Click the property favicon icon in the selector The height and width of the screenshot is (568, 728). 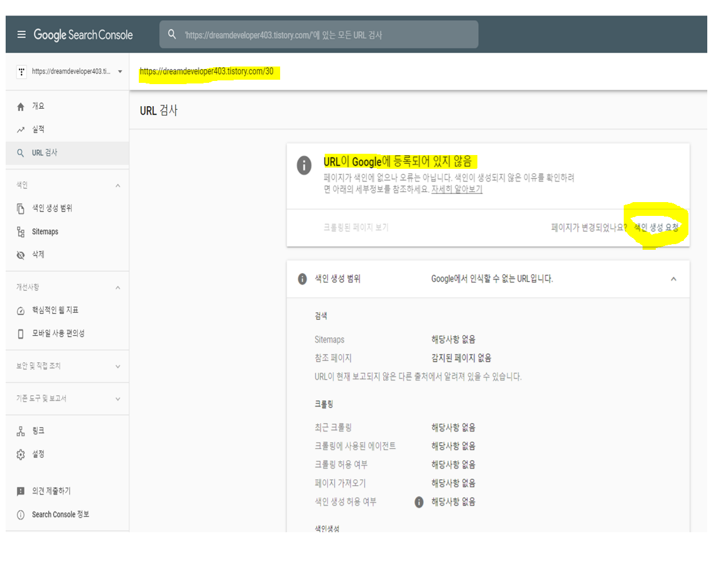click(x=21, y=72)
